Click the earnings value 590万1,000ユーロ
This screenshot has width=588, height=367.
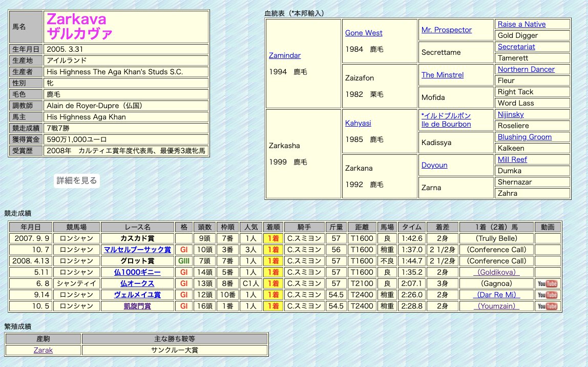76,139
